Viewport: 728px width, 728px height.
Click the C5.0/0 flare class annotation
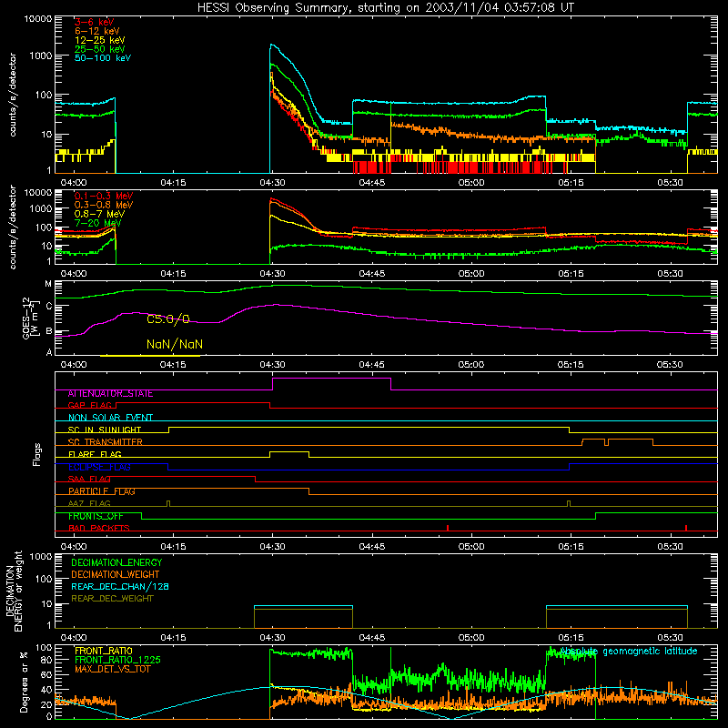click(168, 319)
